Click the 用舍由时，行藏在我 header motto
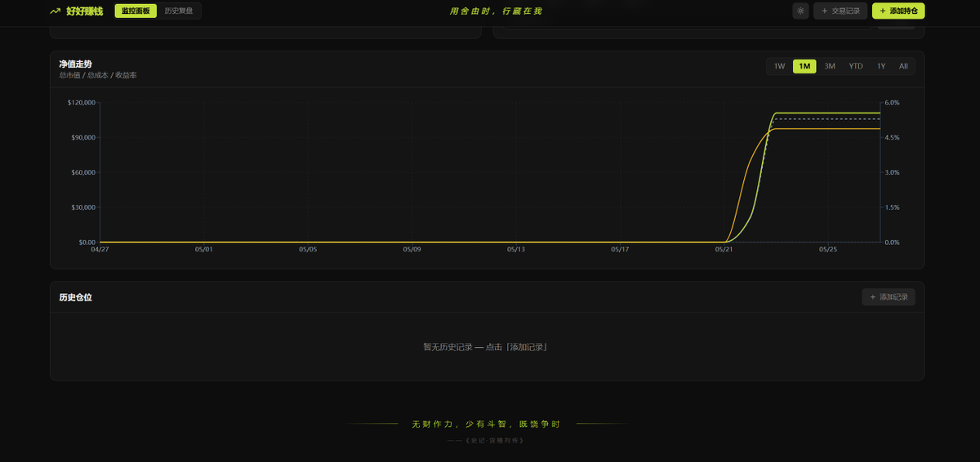 coord(496,11)
